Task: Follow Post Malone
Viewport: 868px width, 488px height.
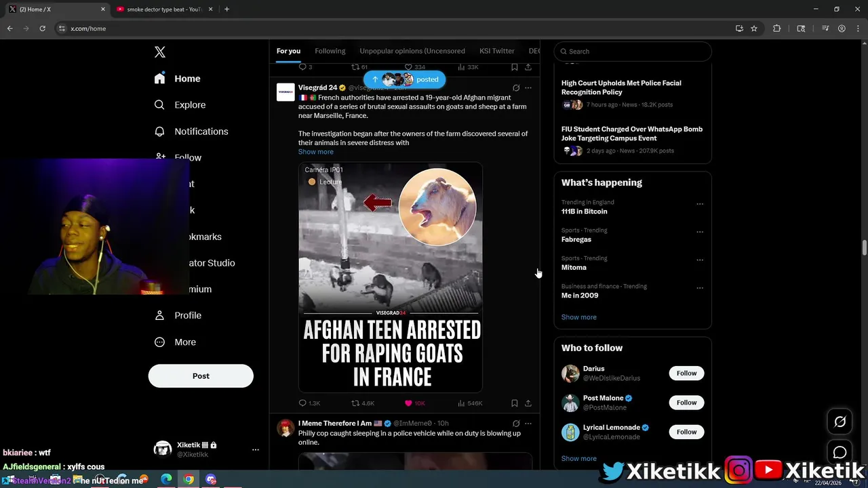Action: (x=686, y=403)
